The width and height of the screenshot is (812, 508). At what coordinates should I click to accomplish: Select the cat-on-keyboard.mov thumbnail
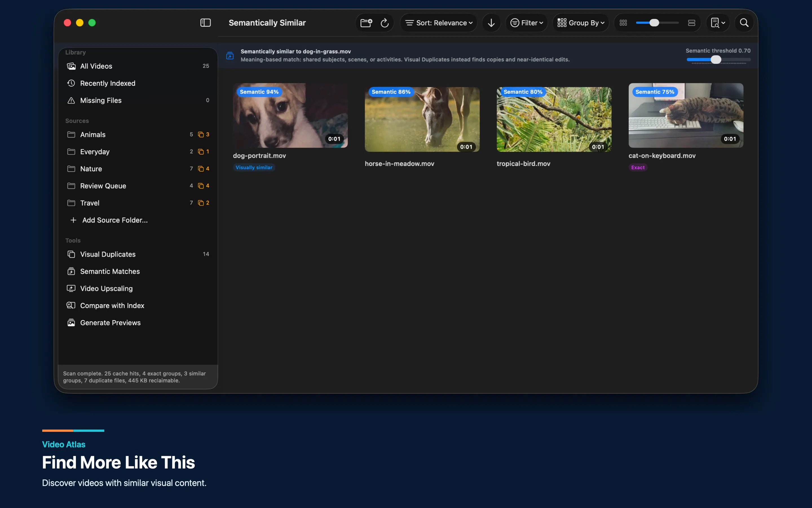click(x=686, y=116)
